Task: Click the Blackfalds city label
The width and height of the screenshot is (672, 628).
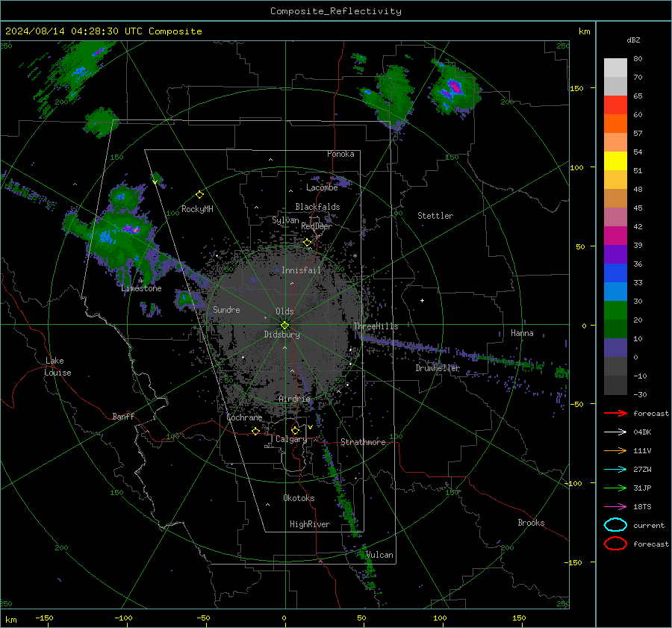Action: 317,207
